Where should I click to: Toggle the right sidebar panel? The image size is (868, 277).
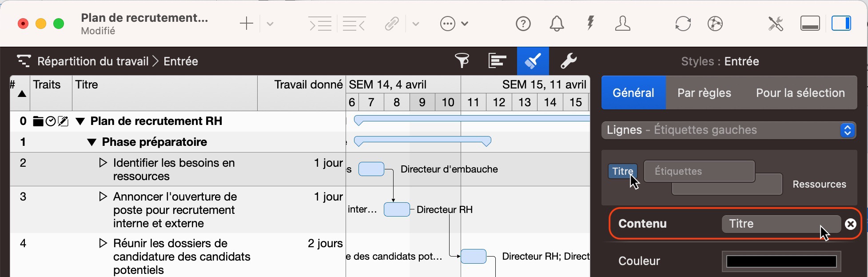[841, 24]
